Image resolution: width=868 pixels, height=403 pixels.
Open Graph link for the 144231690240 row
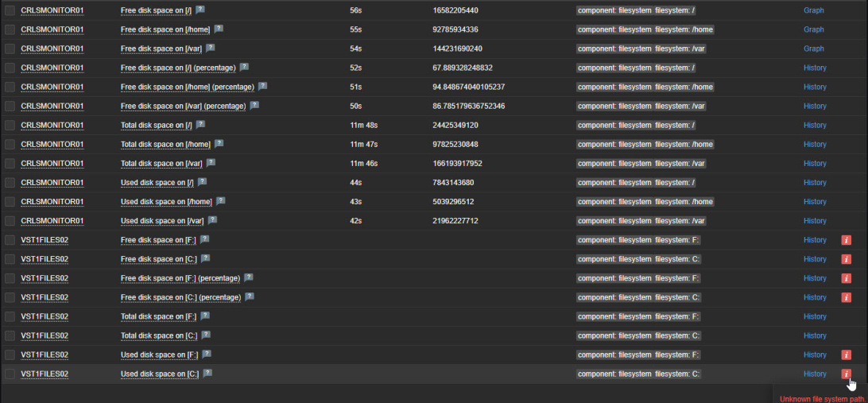[x=814, y=48]
